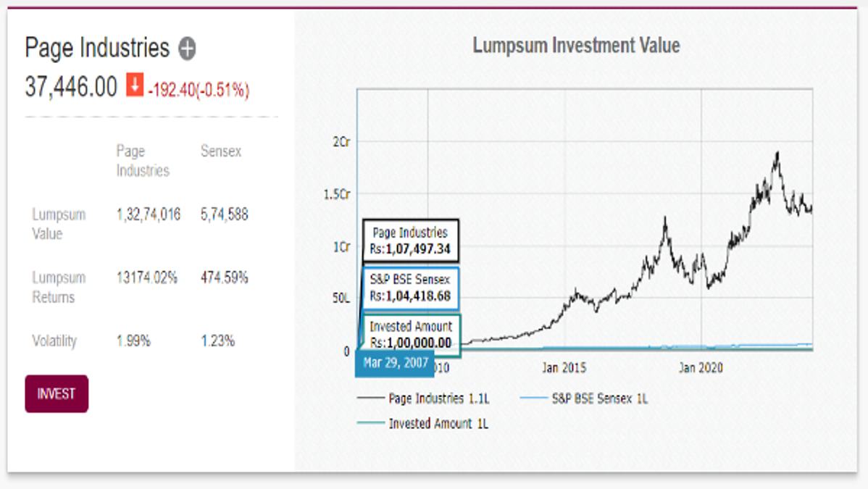Click the Sensex column header

tap(221, 151)
